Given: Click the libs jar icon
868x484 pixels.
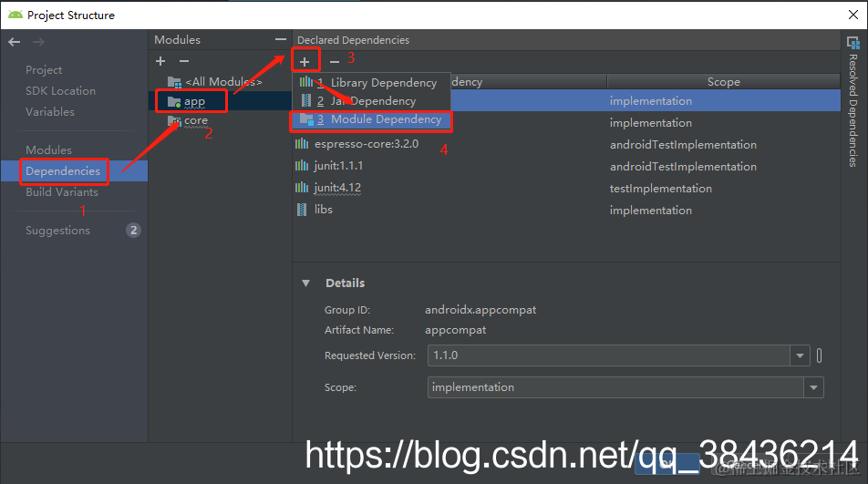Looking at the screenshot, I should tap(302, 210).
